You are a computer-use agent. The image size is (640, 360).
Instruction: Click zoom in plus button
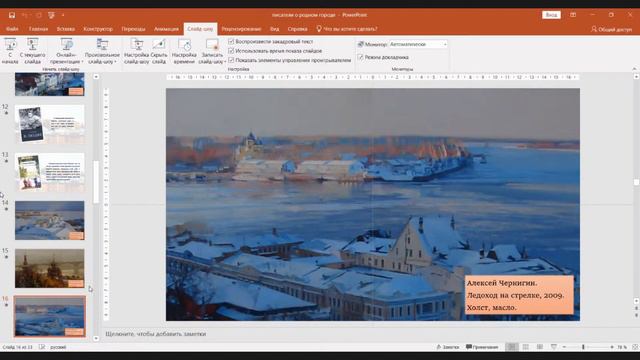point(612,347)
